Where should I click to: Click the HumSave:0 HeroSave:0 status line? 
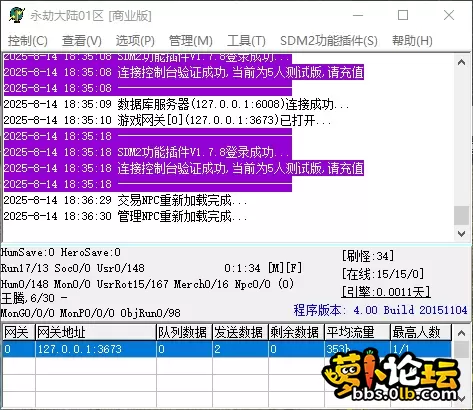coord(61,252)
